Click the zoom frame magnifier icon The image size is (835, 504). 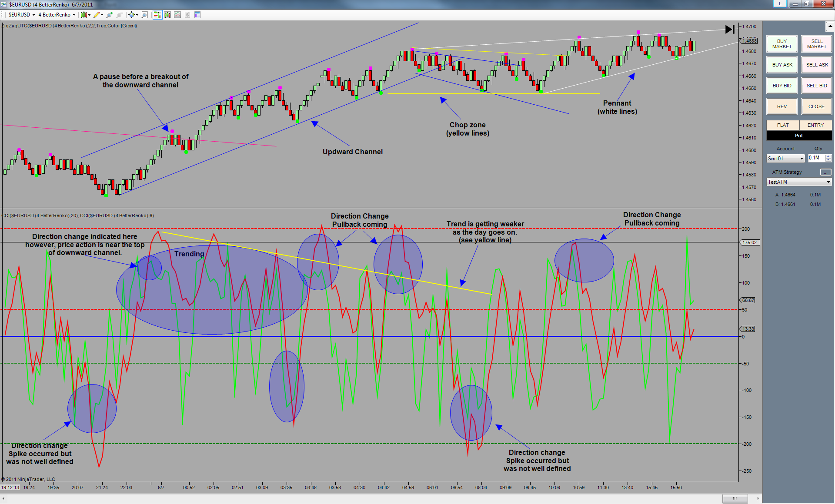point(145,15)
